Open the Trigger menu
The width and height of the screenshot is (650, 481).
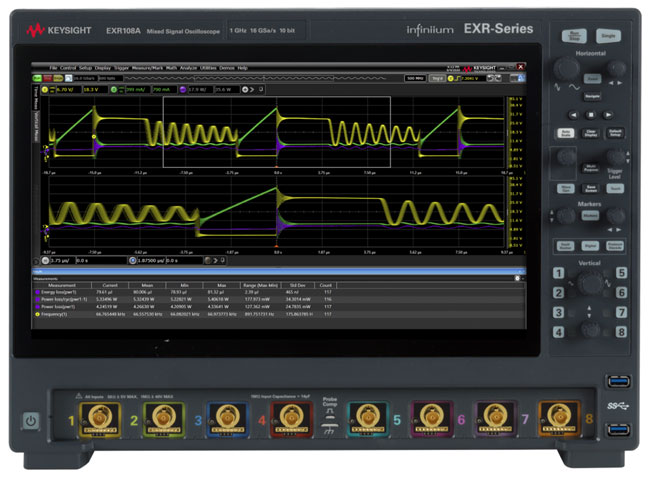click(121, 68)
